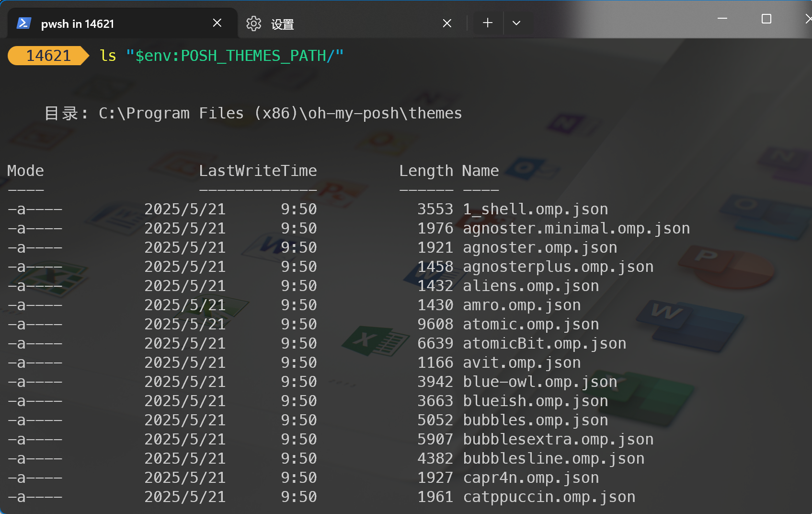Click the Length column header
Screen dimensions: 812x514
pyautogui.click(x=426, y=171)
